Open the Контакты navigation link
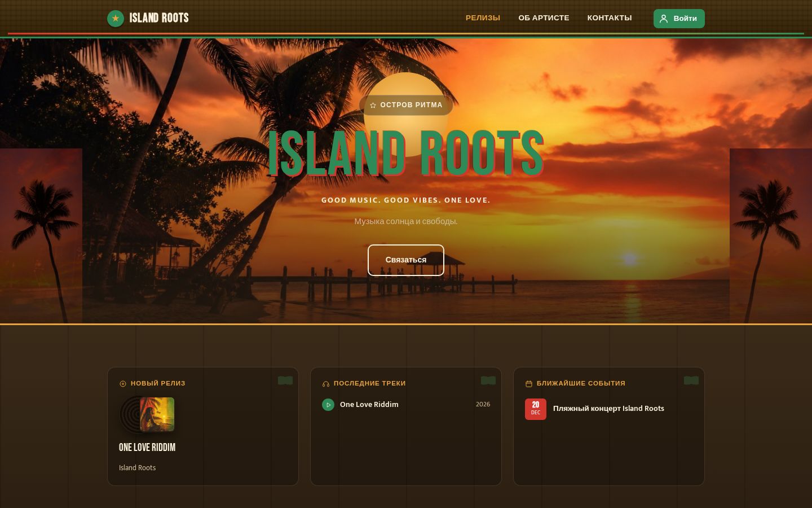 pyautogui.click(x=610, y=18)
